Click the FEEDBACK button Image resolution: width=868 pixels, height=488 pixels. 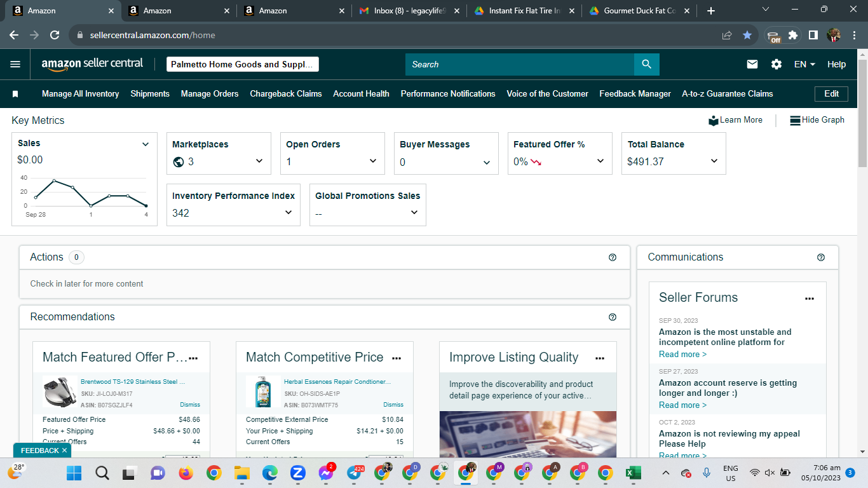click(43, 451)
